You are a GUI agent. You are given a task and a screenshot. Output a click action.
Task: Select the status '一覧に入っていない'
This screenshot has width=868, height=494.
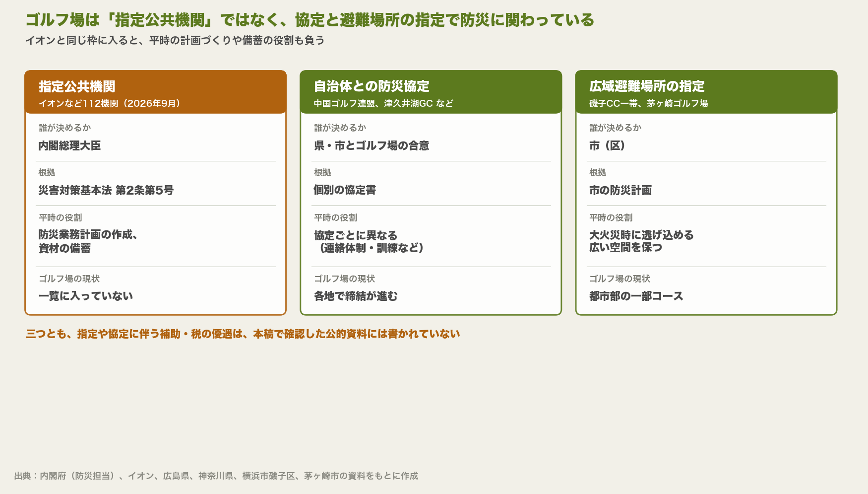click(x=86, y=296)
